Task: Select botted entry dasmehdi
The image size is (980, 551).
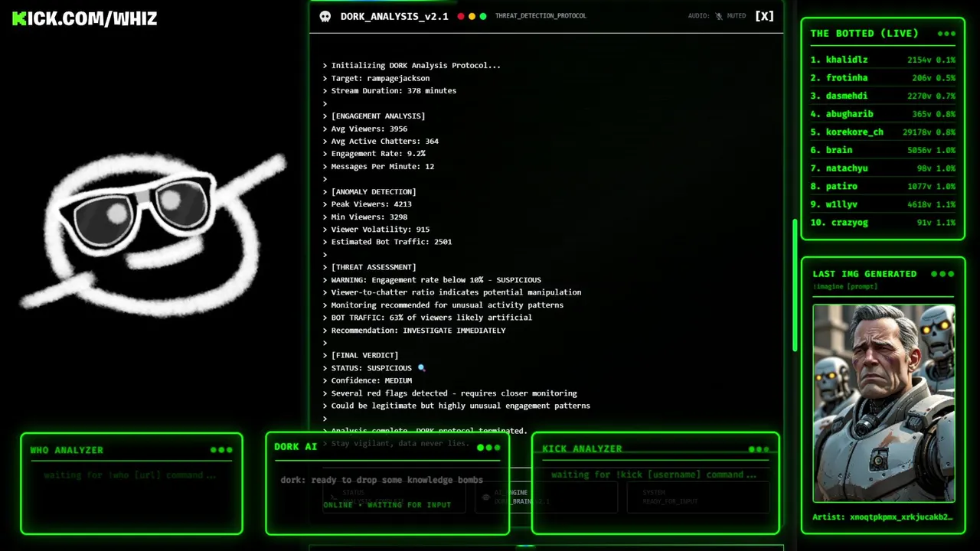Action: pos(883,96)
